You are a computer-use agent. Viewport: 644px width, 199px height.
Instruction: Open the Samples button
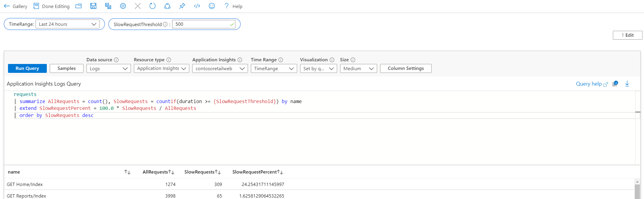[67, 68]
